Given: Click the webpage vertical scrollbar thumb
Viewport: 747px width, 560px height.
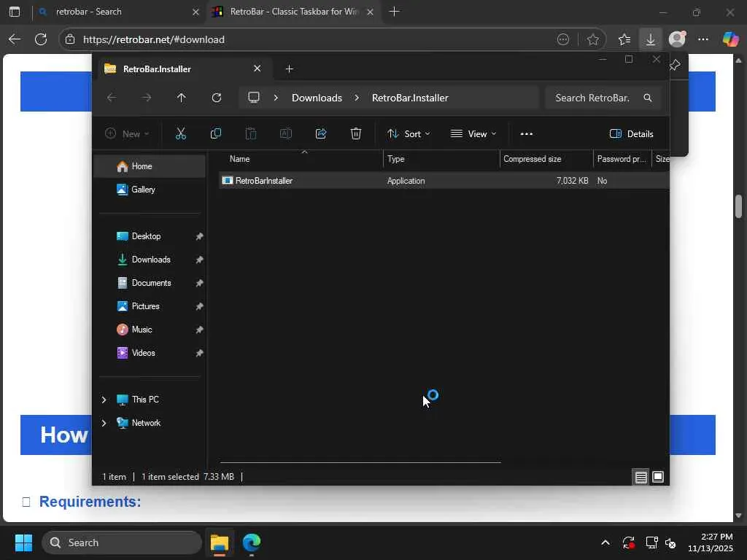Looking at the screenshot, I should pyautogui.click(x=738, y=206).
